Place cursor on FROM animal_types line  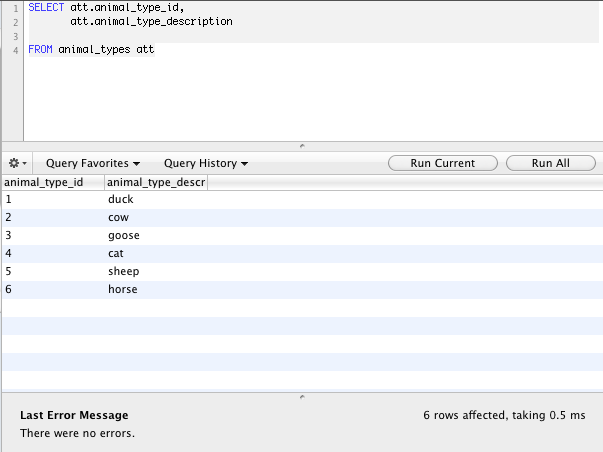pyautogui.click(x=92, y=50)
